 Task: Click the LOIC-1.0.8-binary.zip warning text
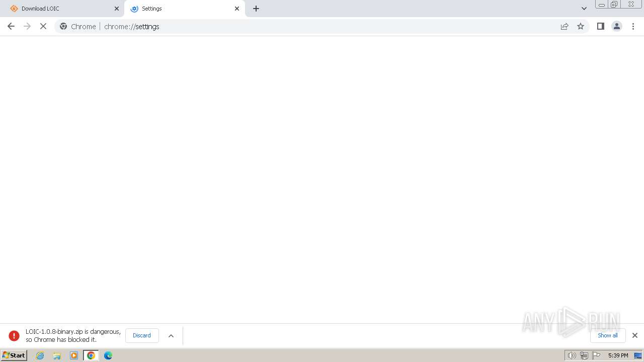point(73,336)
